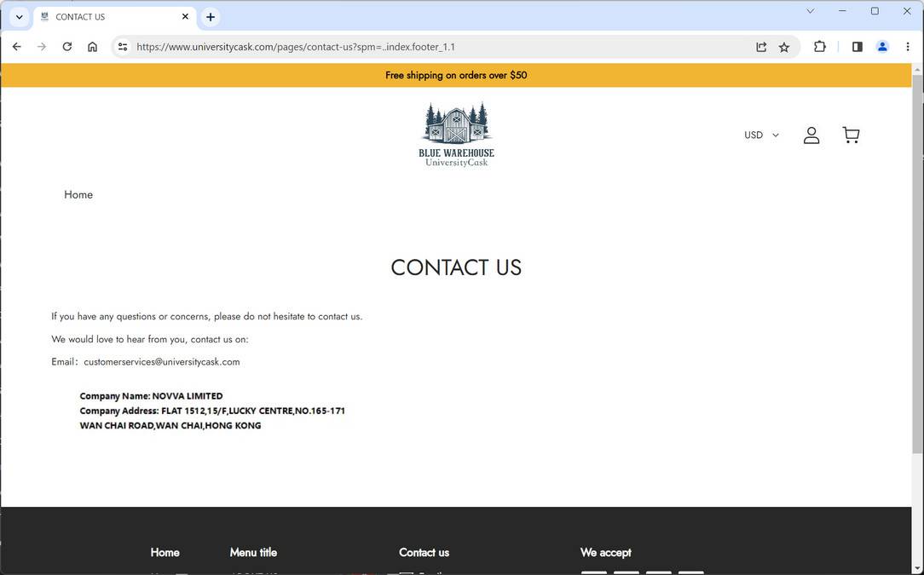This screenshot has width=924, height=575.
Task: Click the Contact us footer heading
Action: coord(423,552)
